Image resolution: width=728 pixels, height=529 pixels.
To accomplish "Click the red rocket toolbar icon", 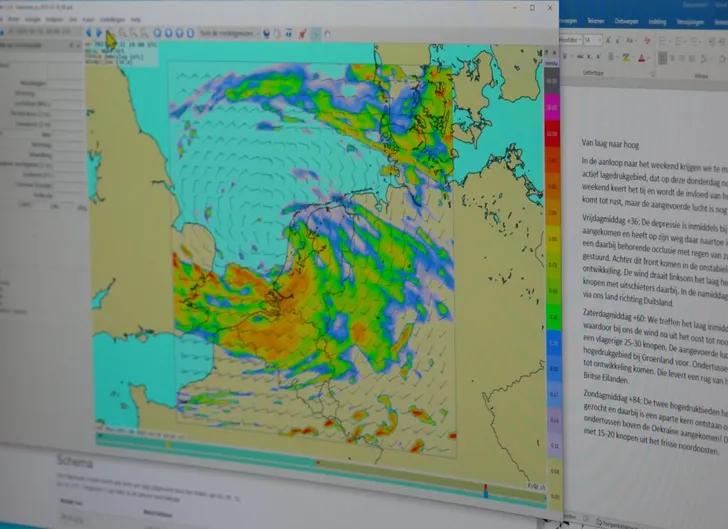I will (300, 33).
